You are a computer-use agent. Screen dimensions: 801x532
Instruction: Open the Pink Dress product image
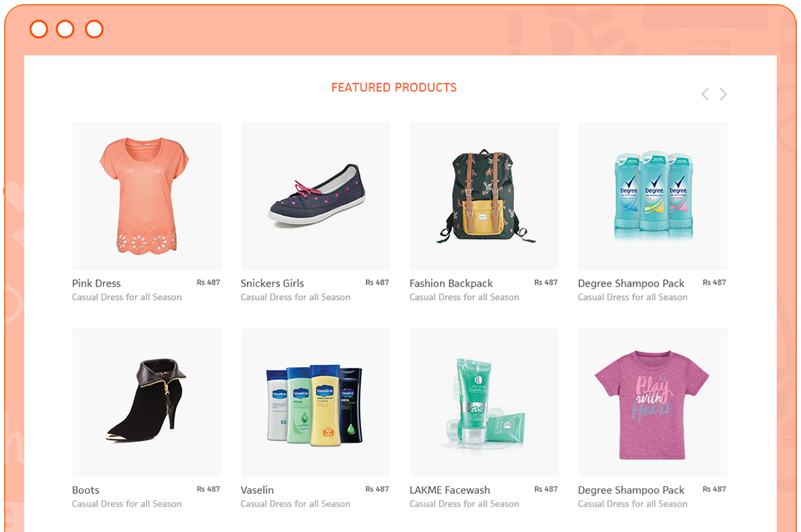[x=147, y=196]
